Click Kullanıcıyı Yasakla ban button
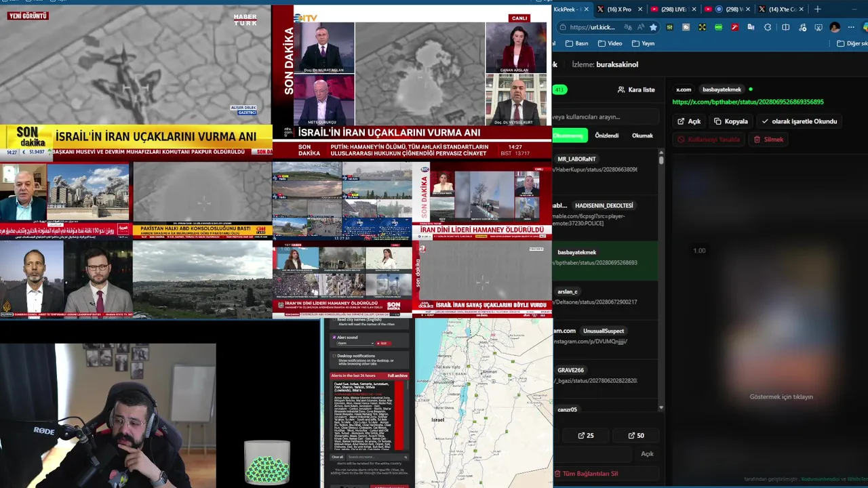Image resolution: width=868 pixels, height=488 pixels. pos(709,140)
